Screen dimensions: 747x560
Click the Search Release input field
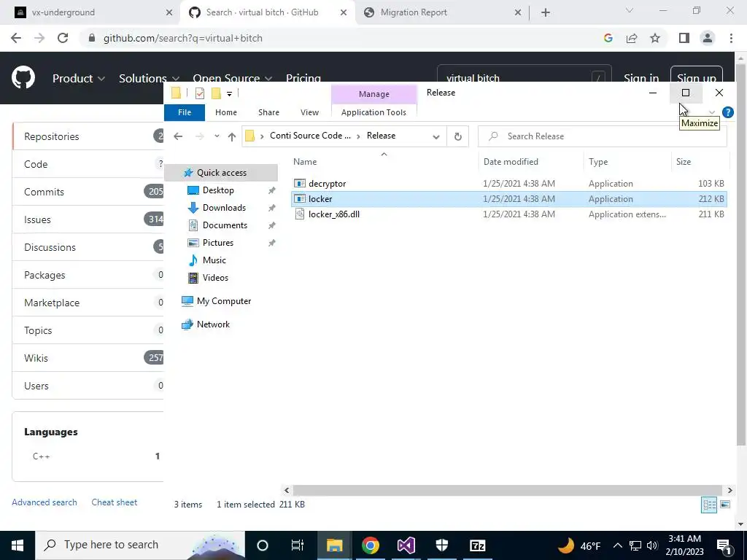602,136
